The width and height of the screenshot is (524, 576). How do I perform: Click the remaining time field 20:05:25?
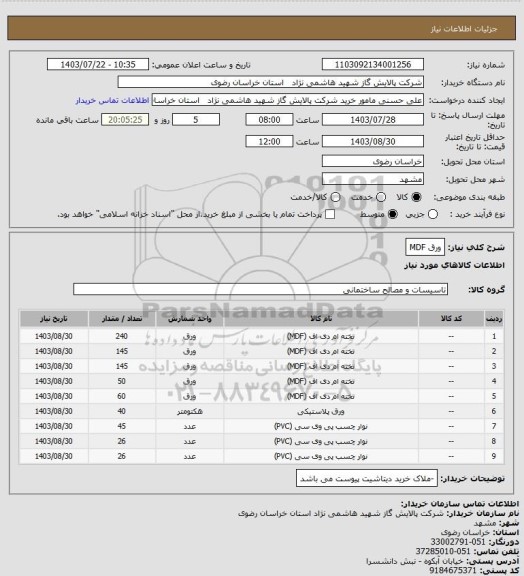125,120
